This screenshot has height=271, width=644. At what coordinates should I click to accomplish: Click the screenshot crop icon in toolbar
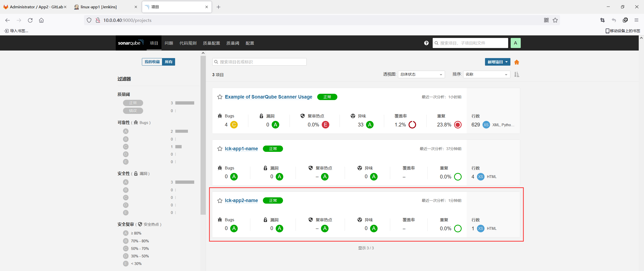pyautogui.click(x=602, y=20)
